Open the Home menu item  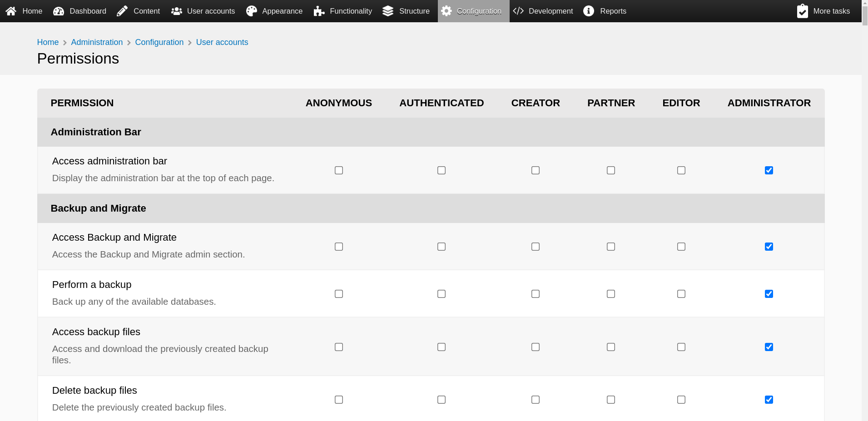point(24,11)
